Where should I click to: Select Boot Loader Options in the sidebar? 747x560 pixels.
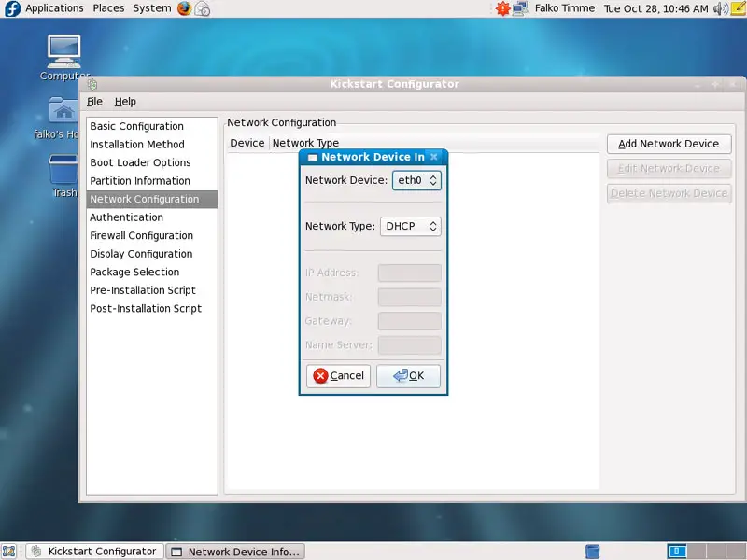(x=152, y=162)
